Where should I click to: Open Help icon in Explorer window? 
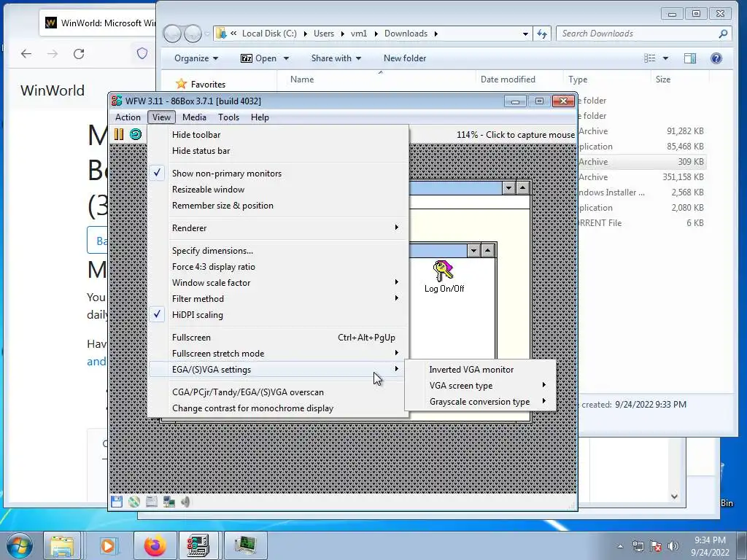coord(716,58)
